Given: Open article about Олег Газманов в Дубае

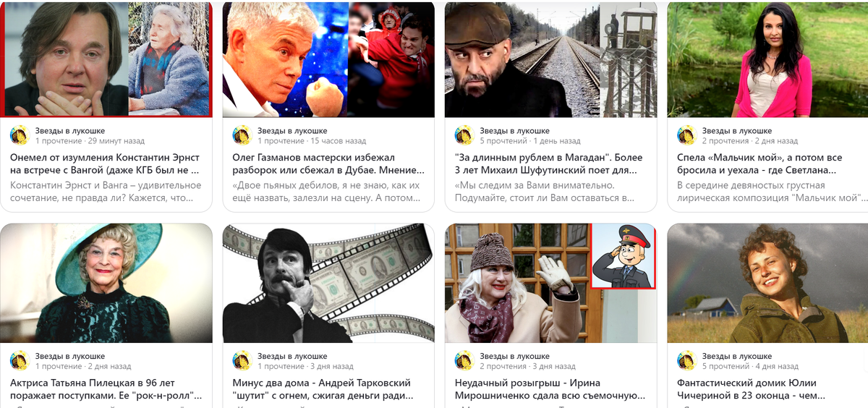Looking at the screenshot, I should click(x=328, y=164).
